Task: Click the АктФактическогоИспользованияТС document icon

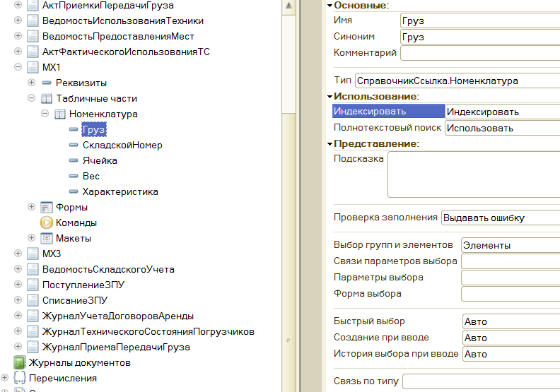Action: (33, 52)
